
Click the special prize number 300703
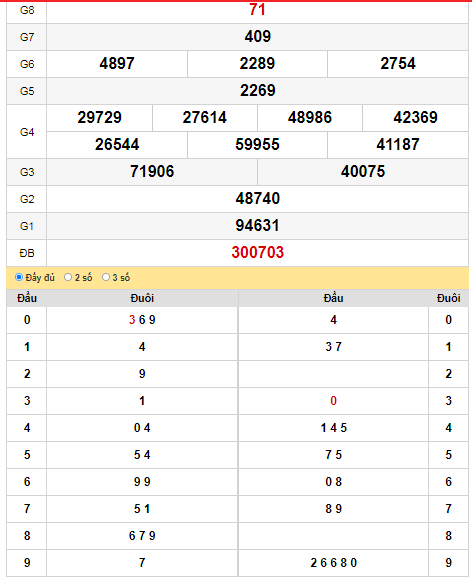tap(257, 253)
